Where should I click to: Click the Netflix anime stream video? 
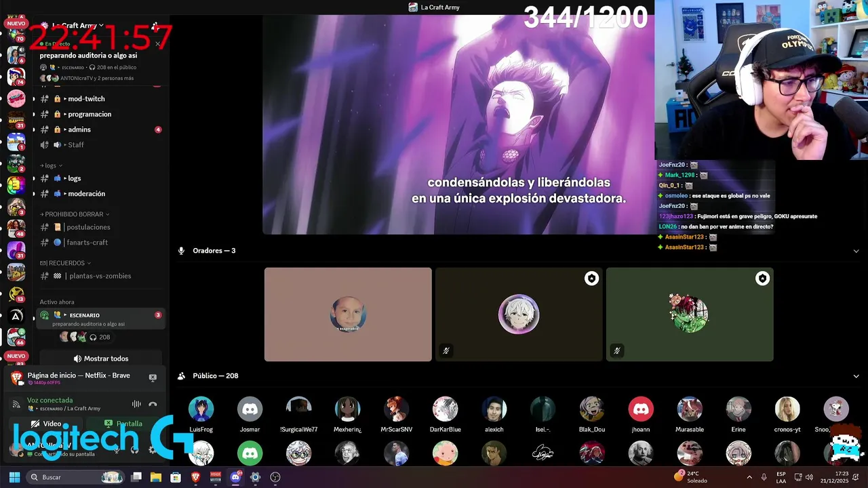coord(458,125)
